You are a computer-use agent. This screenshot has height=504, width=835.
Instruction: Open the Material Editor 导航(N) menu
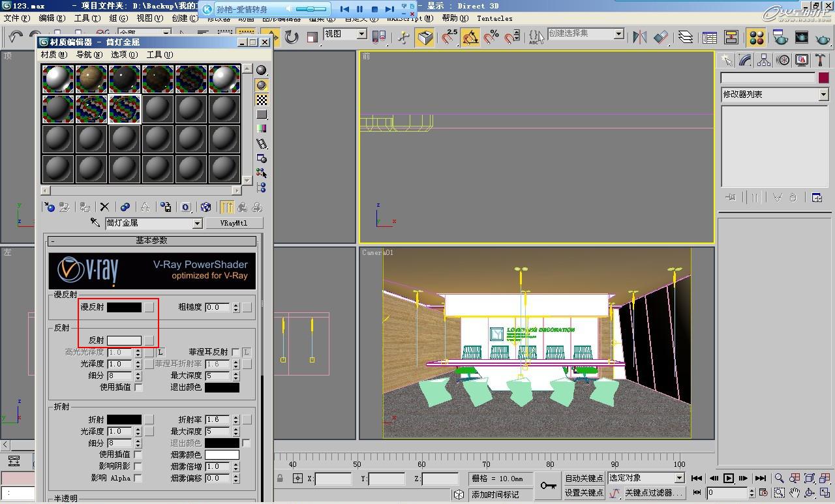[x=89, y=55]
